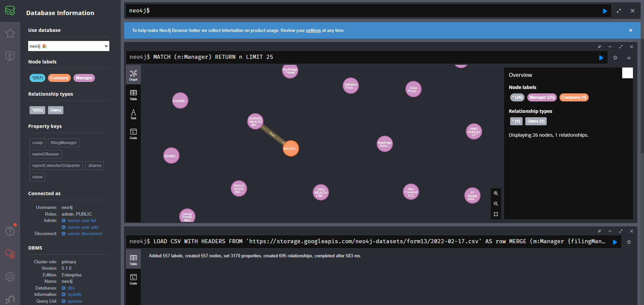Dismiss the product usage notification banner

(631, 30)
